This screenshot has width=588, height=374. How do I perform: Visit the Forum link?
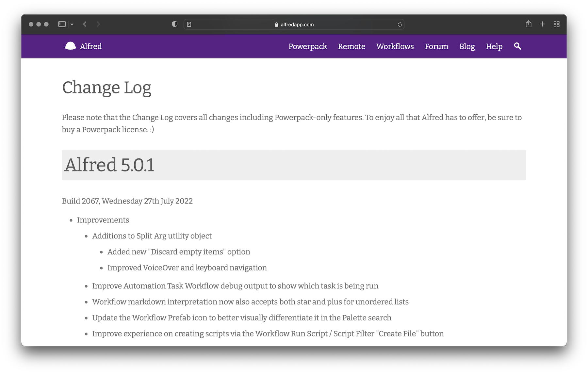(436, 46)
